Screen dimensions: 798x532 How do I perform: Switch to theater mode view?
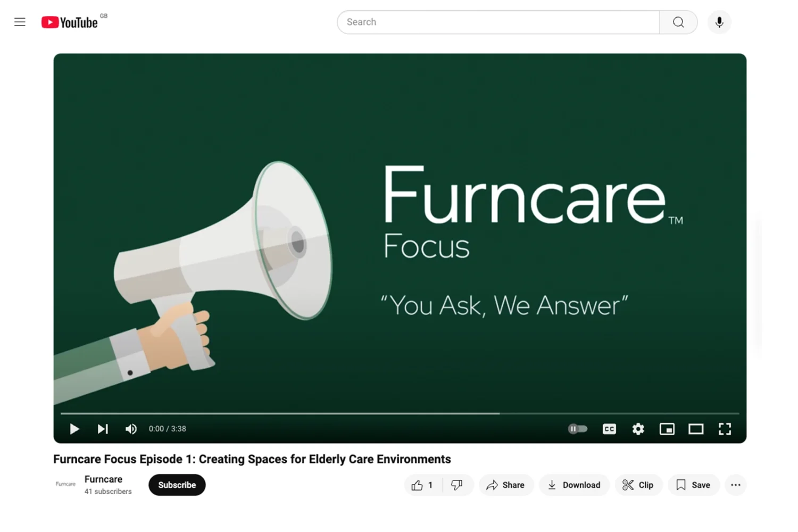(x=696, y=429)
